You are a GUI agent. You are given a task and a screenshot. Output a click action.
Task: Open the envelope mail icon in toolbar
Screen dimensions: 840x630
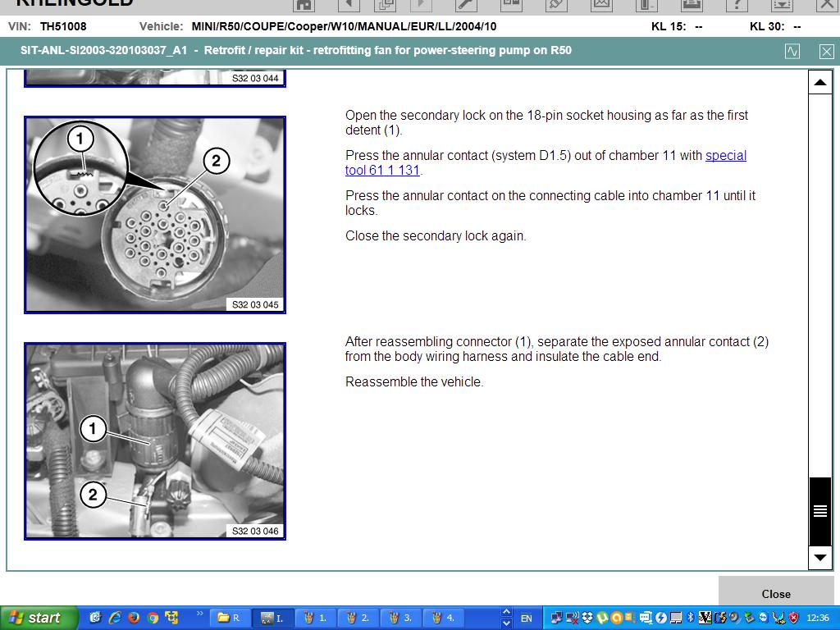click(x=601, y=4)
